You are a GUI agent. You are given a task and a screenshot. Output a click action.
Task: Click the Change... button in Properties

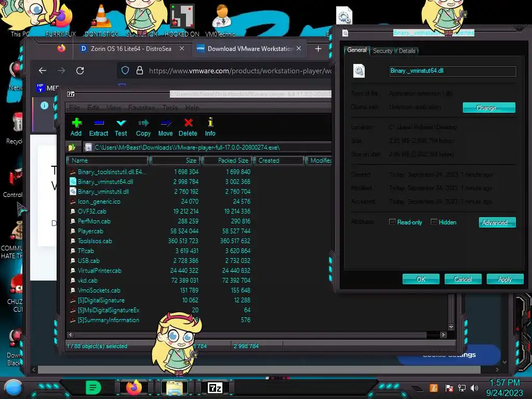489,108
